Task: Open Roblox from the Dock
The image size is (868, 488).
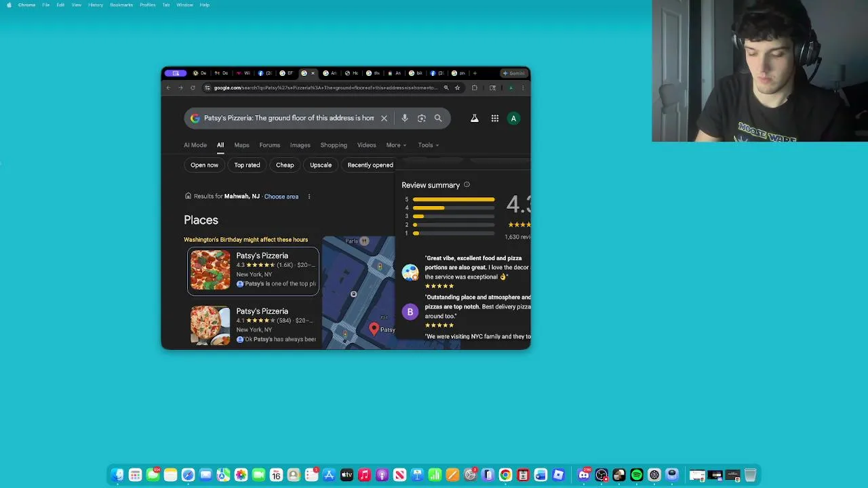Action: click(559, 475)
